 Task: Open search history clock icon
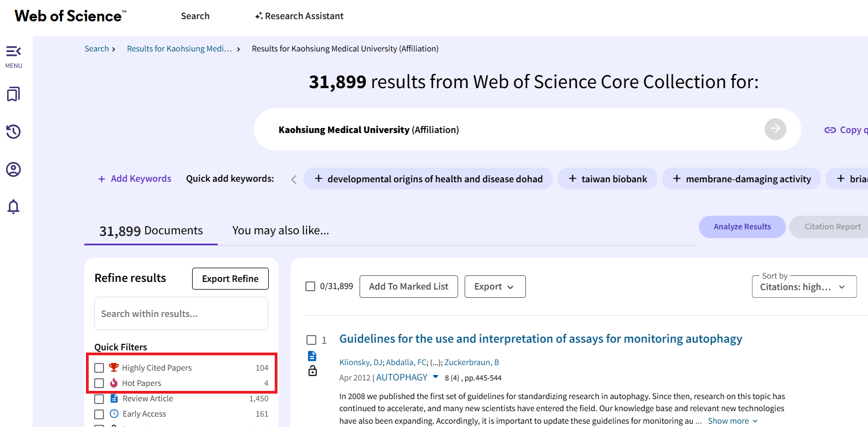coord(14,131)
